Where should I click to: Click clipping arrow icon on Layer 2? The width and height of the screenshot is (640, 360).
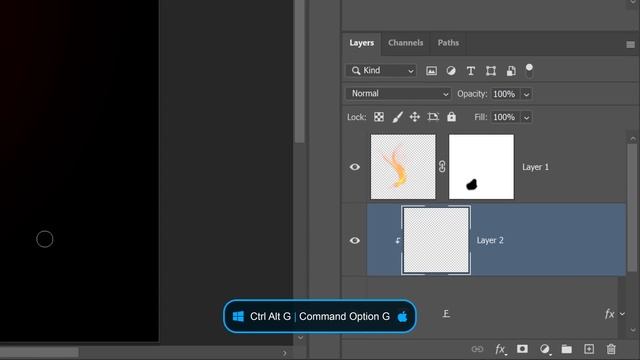[x=398, y=241]
